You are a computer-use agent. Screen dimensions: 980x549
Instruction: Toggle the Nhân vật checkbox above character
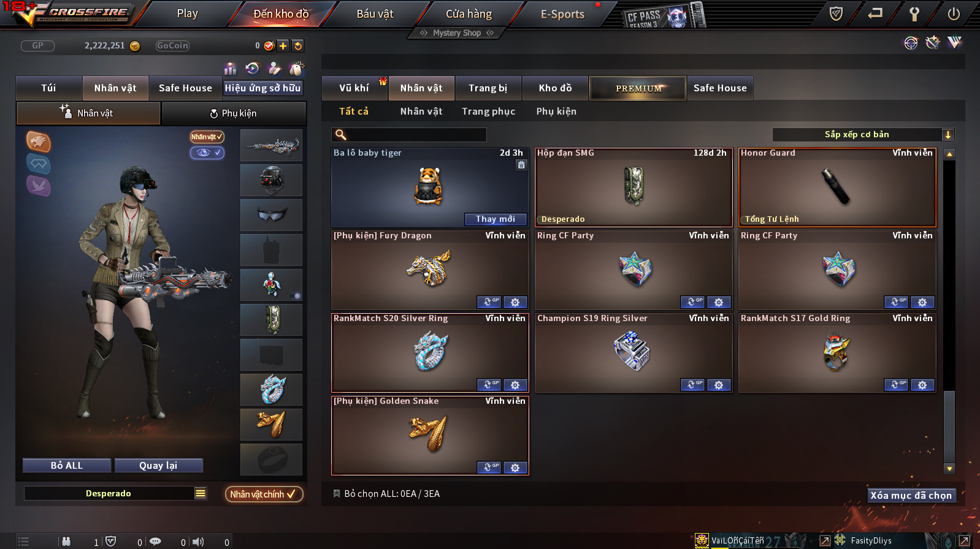[x=207, y=137]
